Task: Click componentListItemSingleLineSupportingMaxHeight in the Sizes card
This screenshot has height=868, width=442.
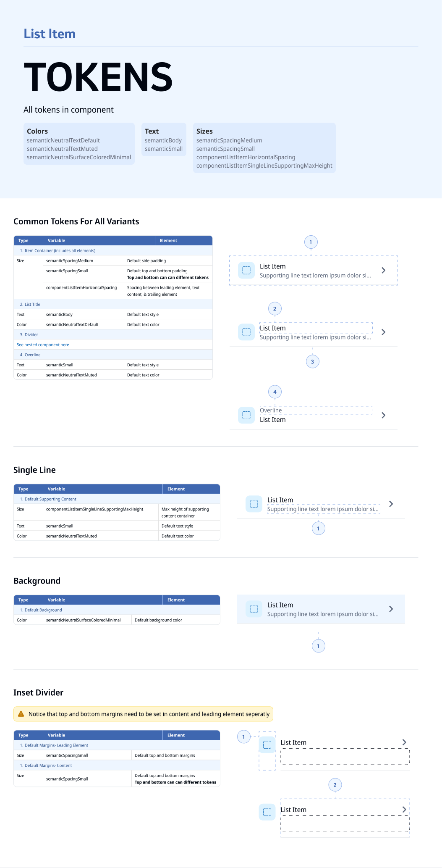Action: tap(264, 166)
